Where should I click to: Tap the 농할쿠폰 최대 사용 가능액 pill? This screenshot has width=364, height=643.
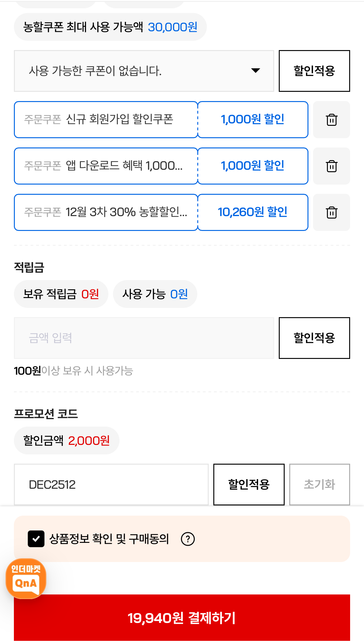tap(110, 27)
